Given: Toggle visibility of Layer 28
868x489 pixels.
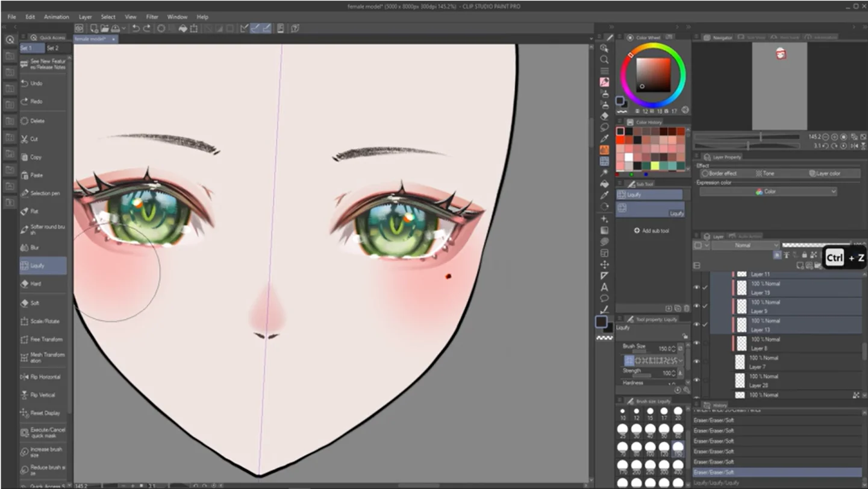Looking at the screenshot, I should click(696, 380).
